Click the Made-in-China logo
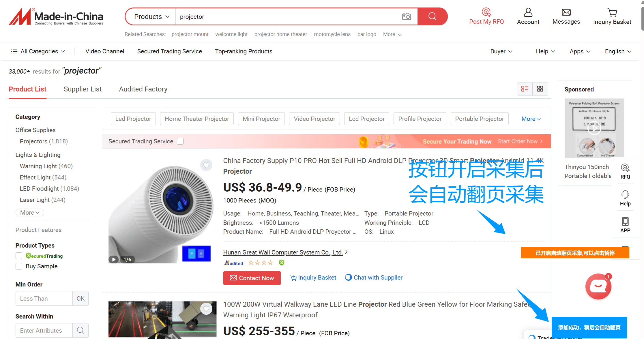 click(56, 17)
